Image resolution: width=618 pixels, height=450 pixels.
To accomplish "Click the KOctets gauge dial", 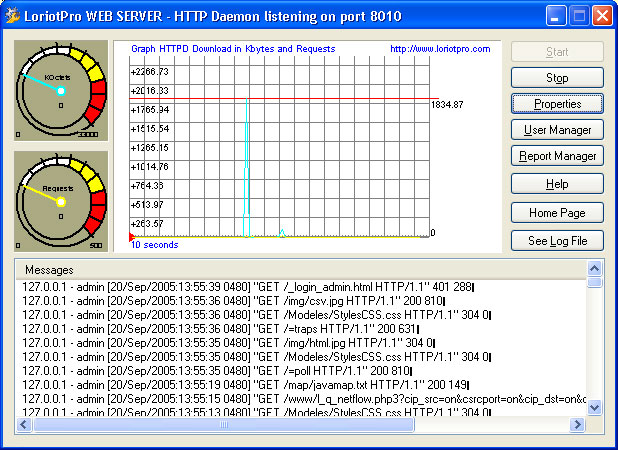I will click(61, 90).
